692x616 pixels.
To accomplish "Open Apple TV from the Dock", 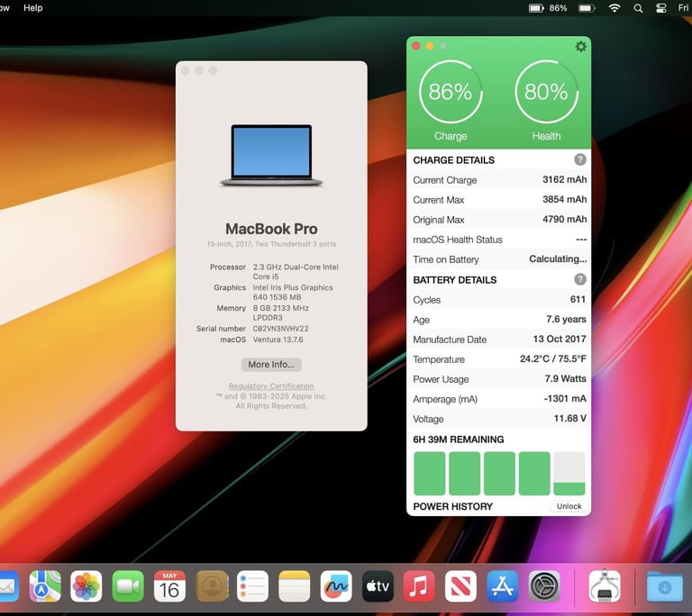I will 378,586.
